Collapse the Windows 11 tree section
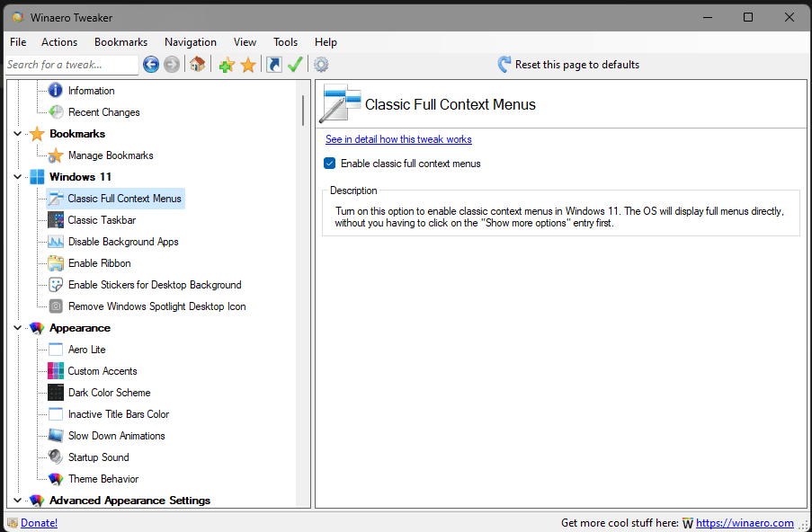Screen dimensions: 812x532 (x=18, y=177)
